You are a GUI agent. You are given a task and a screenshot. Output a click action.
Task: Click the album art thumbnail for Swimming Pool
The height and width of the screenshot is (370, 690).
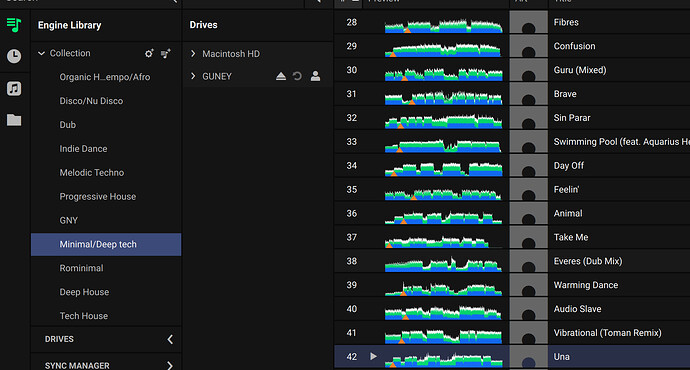coord(529,142)
